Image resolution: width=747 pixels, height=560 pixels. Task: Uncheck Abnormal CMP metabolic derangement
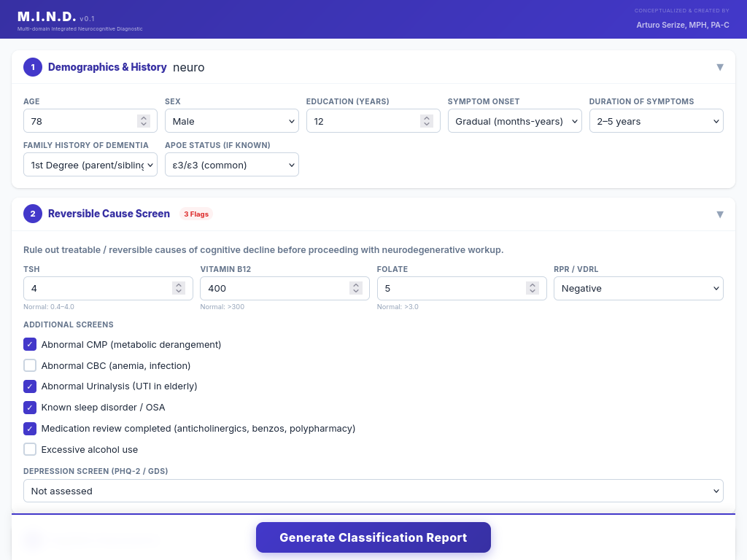point(30,344)
